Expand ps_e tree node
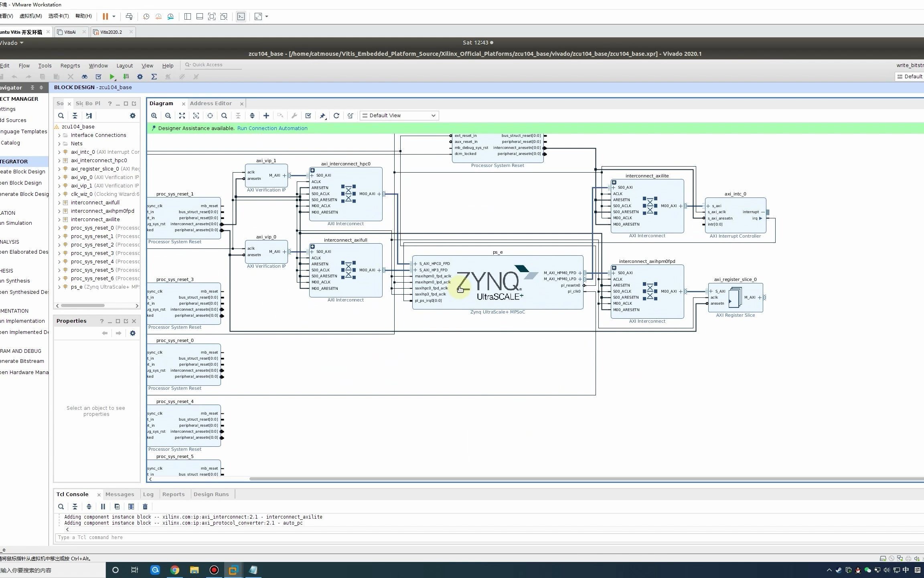The image size is (924, 578). point(59,287)
